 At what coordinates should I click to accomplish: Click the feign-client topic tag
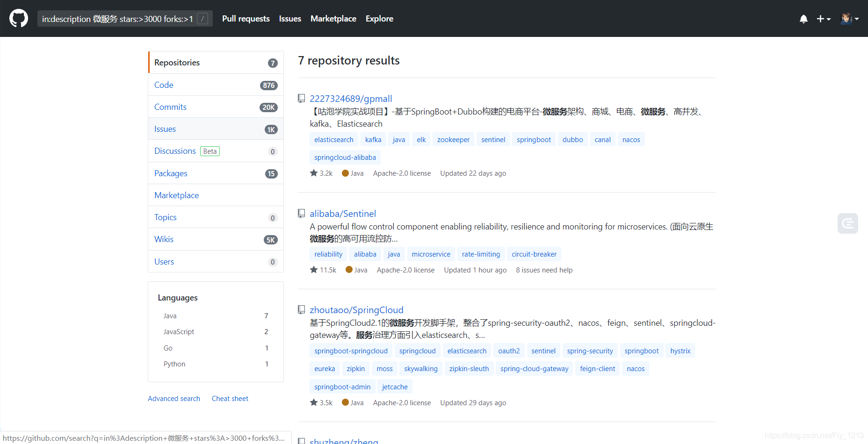(x=598, y=369)
